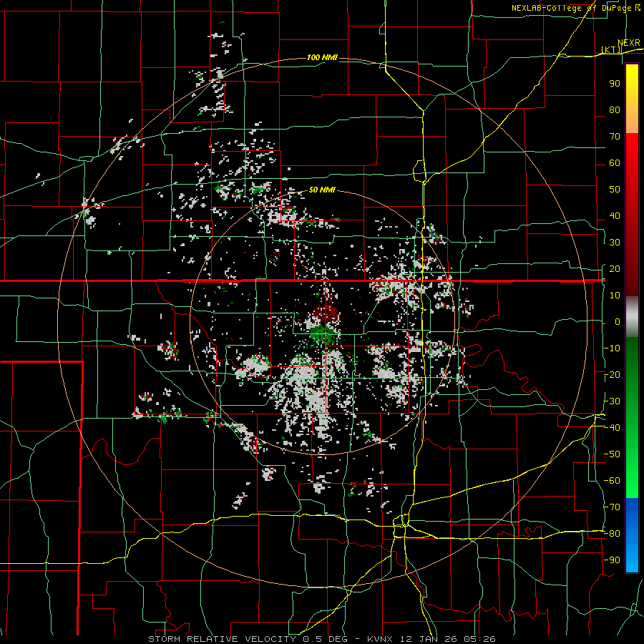Click the 50 NMI range ring label
The image size is (644, 644).
[322, 190]
